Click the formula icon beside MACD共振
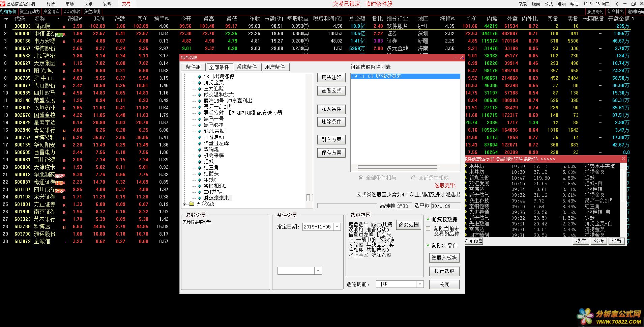This screenshot has height=327, width=644. [x=200, y=131]
